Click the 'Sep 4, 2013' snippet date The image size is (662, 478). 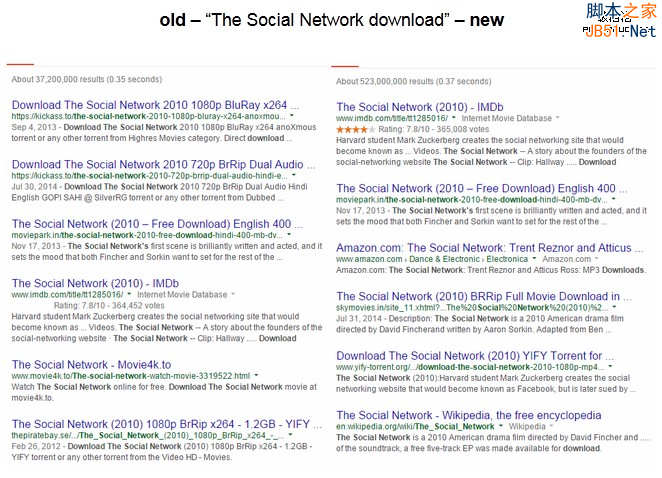click(x=34, y=127)
